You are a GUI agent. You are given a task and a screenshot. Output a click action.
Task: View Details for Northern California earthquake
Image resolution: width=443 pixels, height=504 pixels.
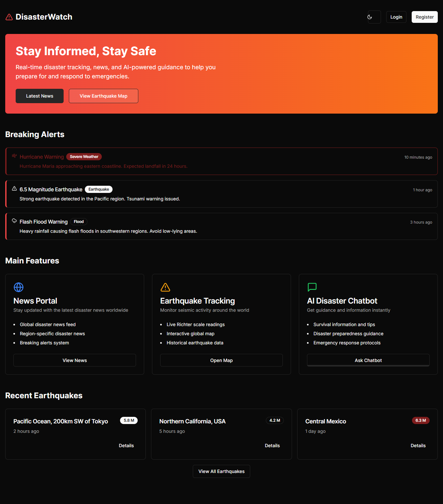point(272,445)
